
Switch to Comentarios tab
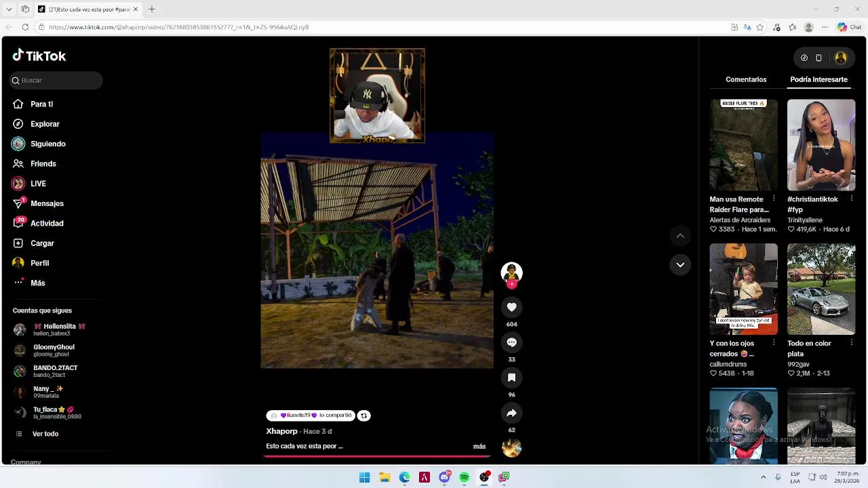point(746,79)
